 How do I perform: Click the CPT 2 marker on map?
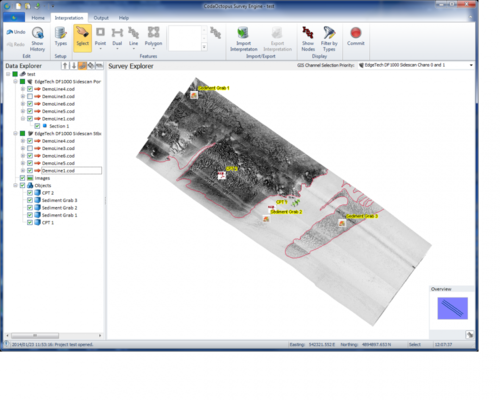(221, 175)
